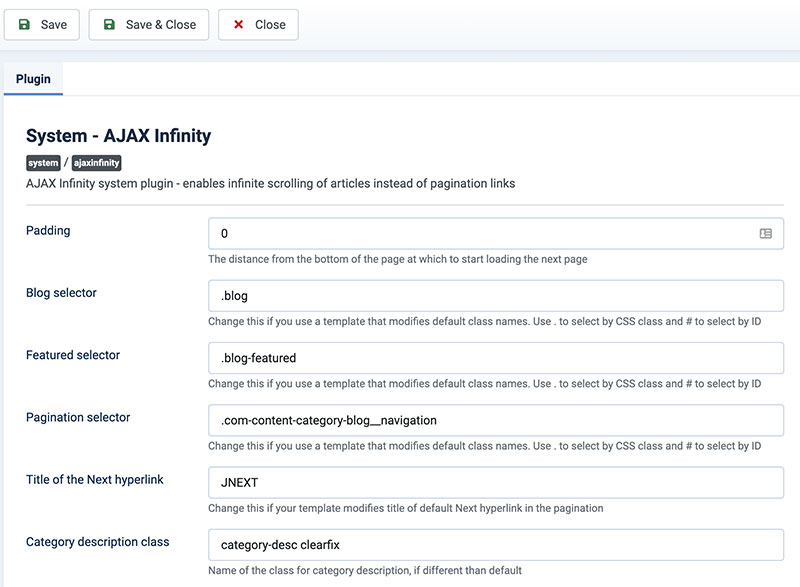The image size is (800, 587).
Task: Click the 'Title of the Next hyperlink' label
Action: point(95,479)
